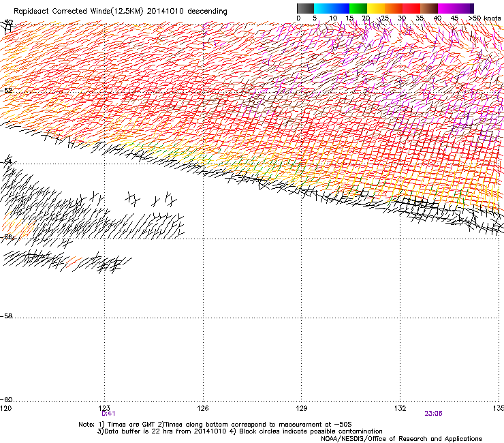Click the '>50 knots' legend label
The image size is (504, 443).
pos(484,18)
